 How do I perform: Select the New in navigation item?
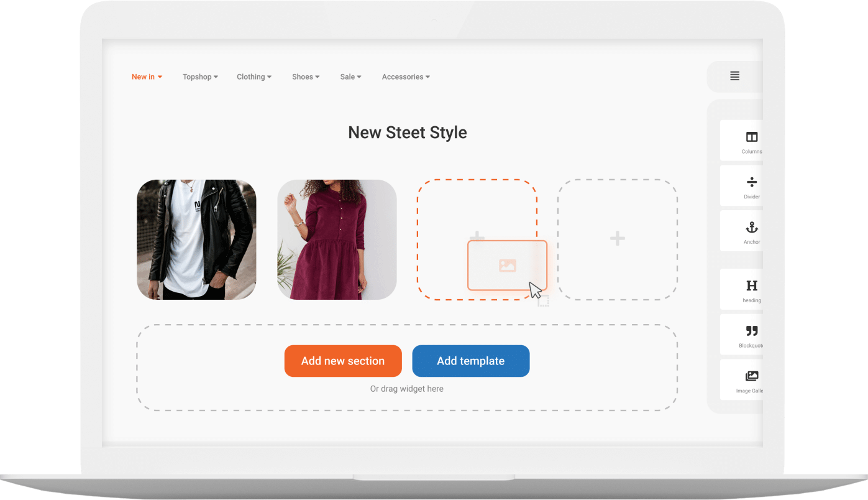click(146, 76)
